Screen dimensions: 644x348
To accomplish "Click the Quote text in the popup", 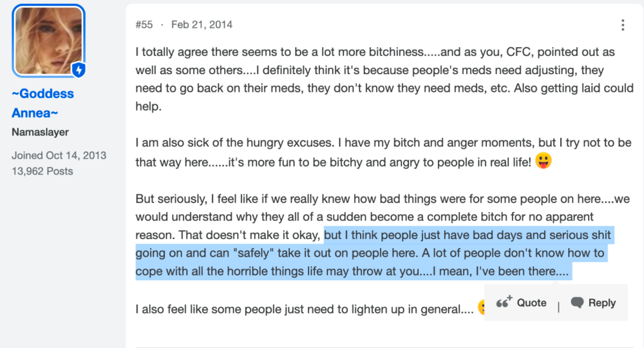I will point(531,303).
